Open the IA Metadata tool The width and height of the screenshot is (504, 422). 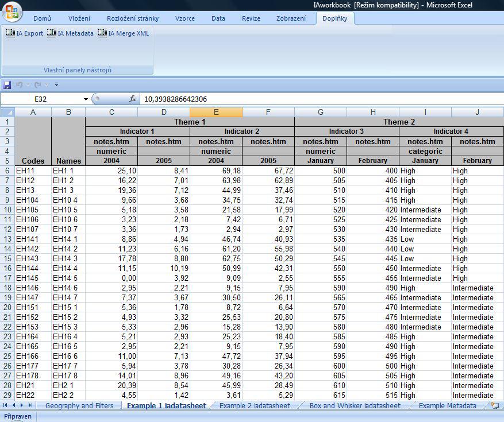point(70,33)
